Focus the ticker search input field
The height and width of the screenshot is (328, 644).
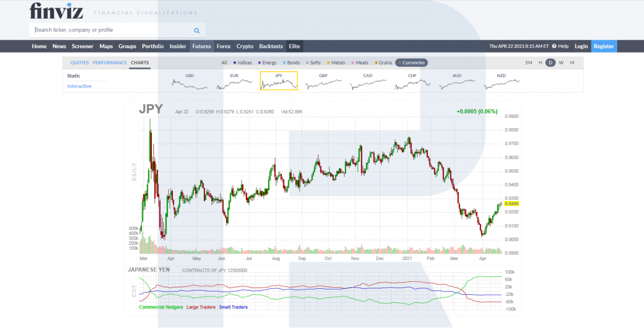110,31
